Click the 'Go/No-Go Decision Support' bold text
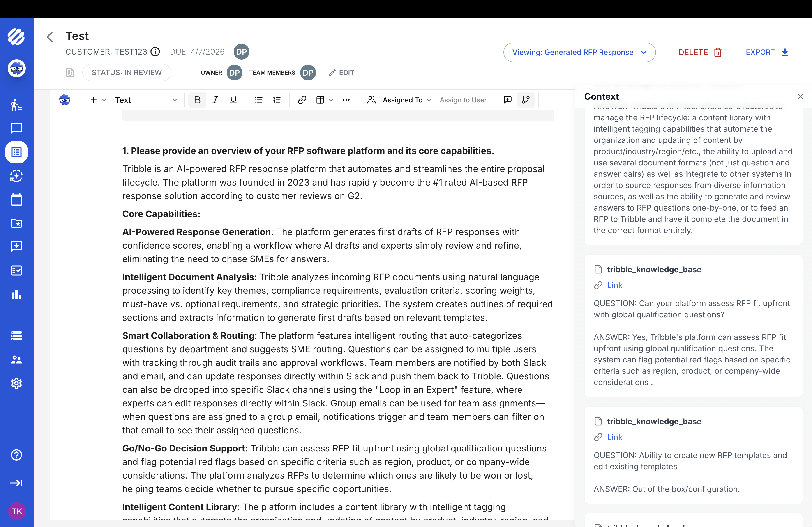Viewport: 812px width, 527px height. pyautogui.click(x=184, y=448)
